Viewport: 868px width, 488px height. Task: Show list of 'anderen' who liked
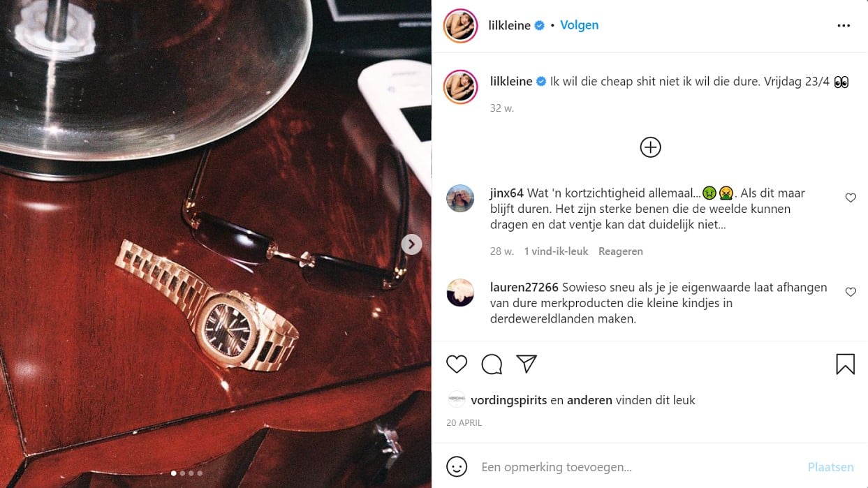tap(589, 400)
